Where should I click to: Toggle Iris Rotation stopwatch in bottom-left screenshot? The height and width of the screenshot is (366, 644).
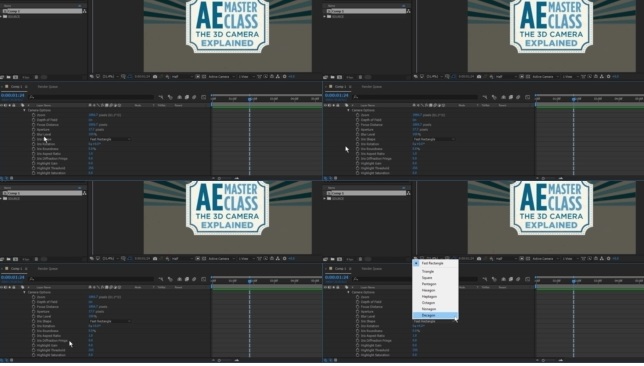33,326
